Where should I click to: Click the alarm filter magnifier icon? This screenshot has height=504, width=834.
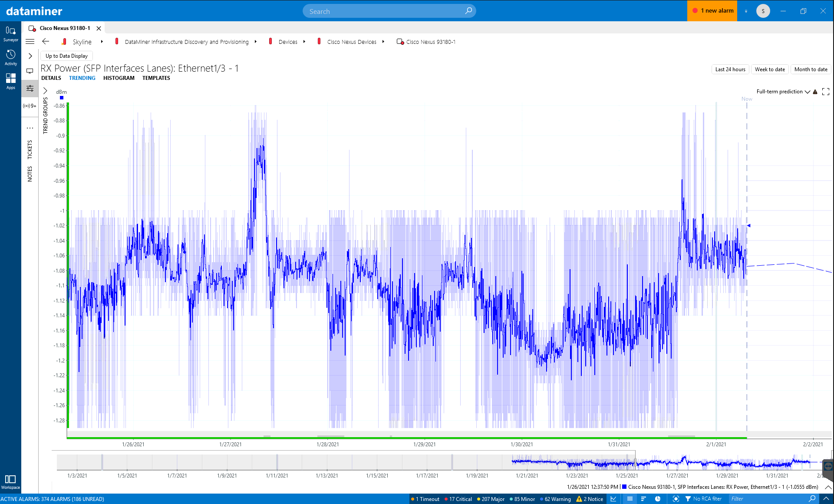click(812, 499)
